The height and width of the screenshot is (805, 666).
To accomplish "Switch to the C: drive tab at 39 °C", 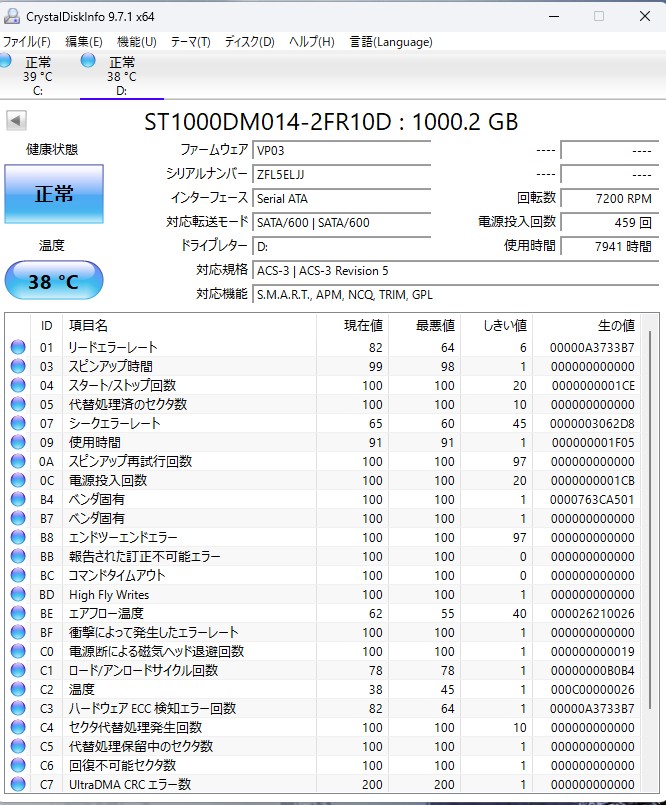I will (37, 75).
